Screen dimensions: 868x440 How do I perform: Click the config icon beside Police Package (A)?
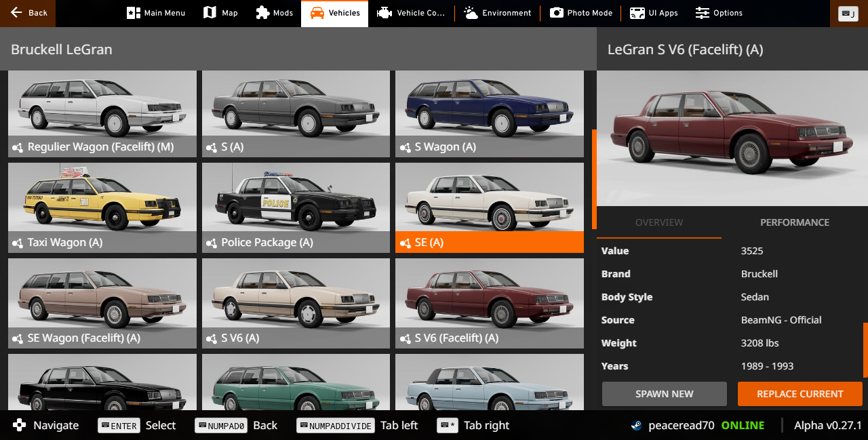pos(212,243)
